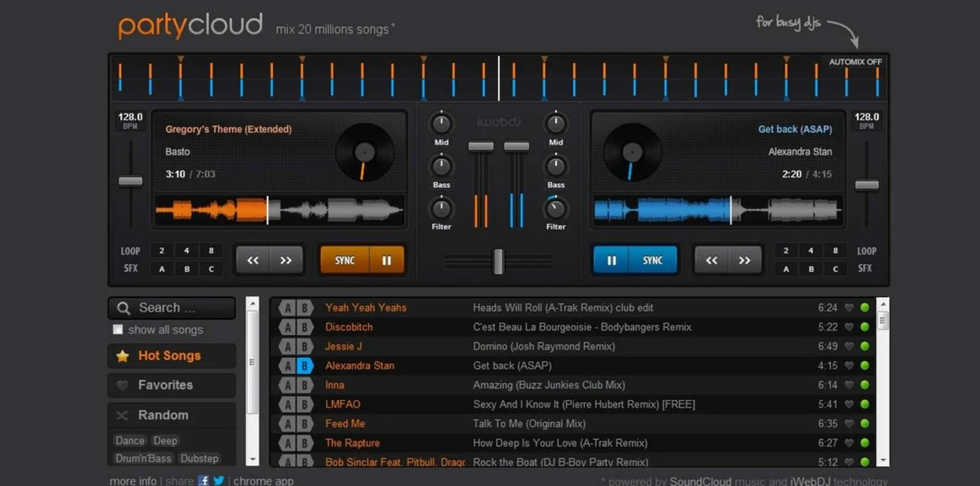980x486 pixels.
Task: Click into the Search field
Action: pos(172,308)
